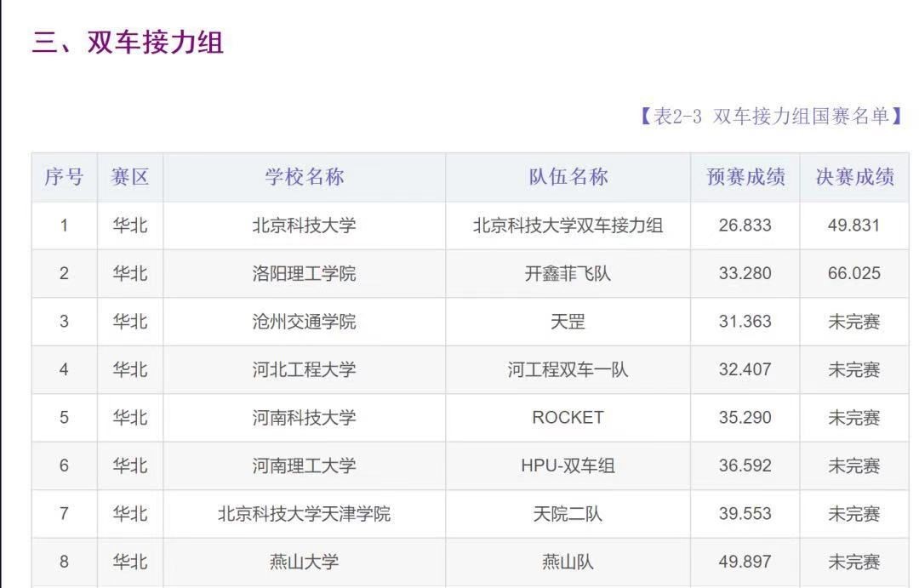Select the 决赛成绩 column header
Image resolution: width=919 pixels, height=588 pixels.
pos(853,177)
